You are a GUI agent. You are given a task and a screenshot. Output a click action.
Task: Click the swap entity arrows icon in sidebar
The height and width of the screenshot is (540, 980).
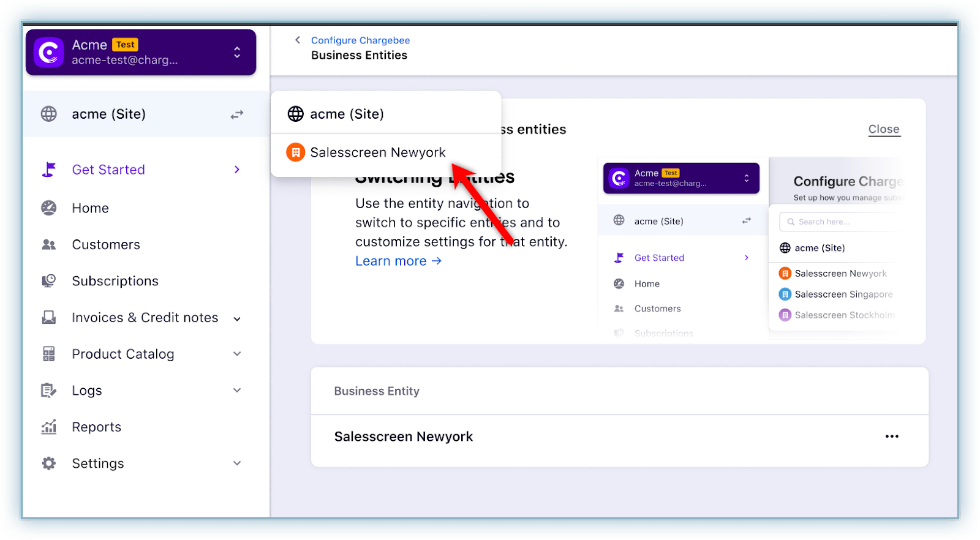(x=237, y=114)
